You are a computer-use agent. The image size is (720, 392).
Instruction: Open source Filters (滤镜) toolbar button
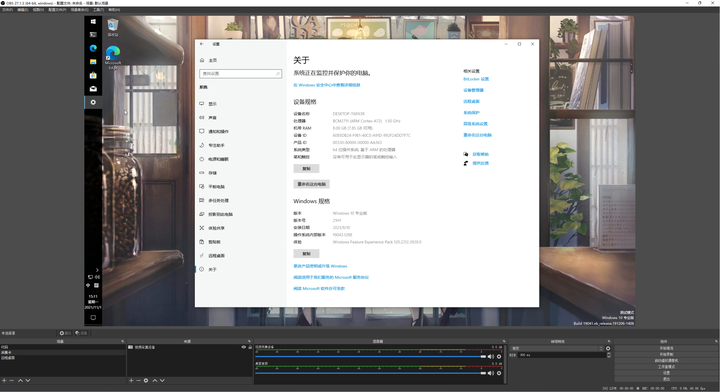click(81, 333)
